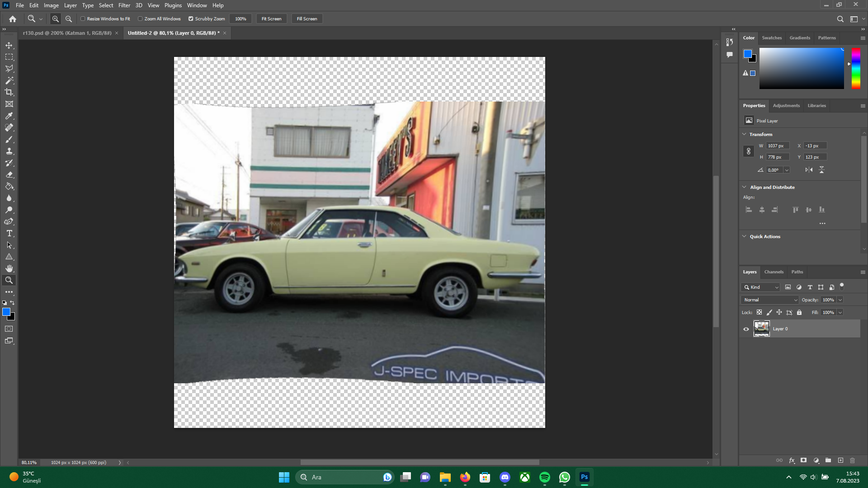Collapse the Transform section
The width and height of the screenshot is (868, 488).
tap(745, 134)
